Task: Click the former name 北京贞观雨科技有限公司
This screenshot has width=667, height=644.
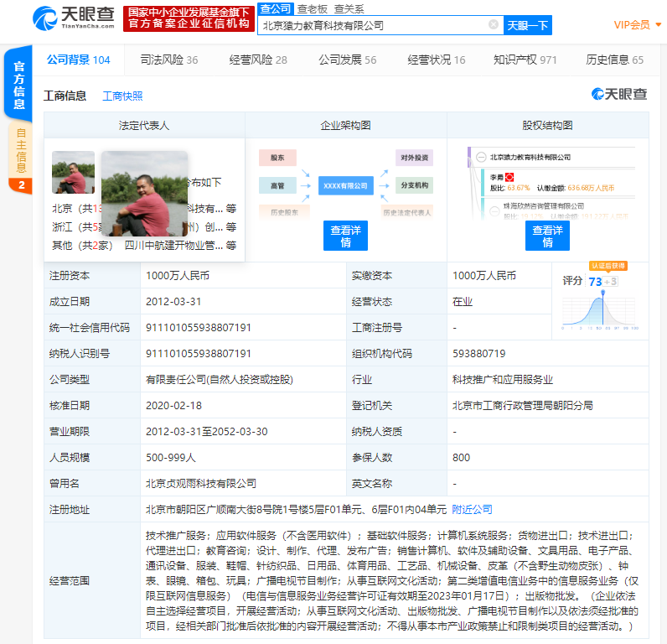Action: click(x=201, y=483)
